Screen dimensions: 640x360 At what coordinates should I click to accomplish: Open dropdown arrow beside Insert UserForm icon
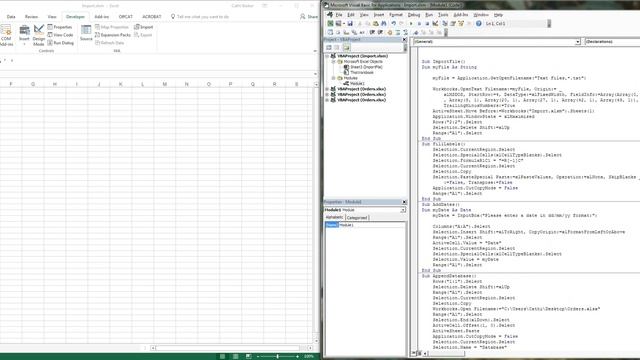[x=344, y=24]
